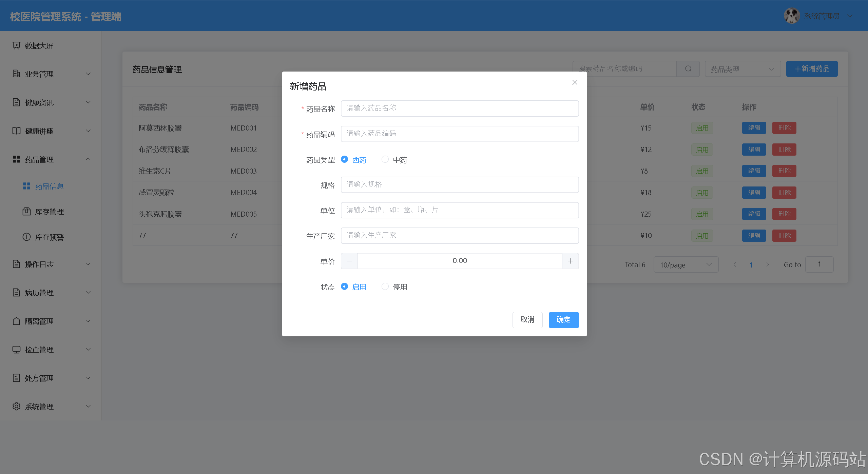This screenshot has height=474, width=868.
Task: Expand the 健康资讯 menu chevron
Action: 88,102
